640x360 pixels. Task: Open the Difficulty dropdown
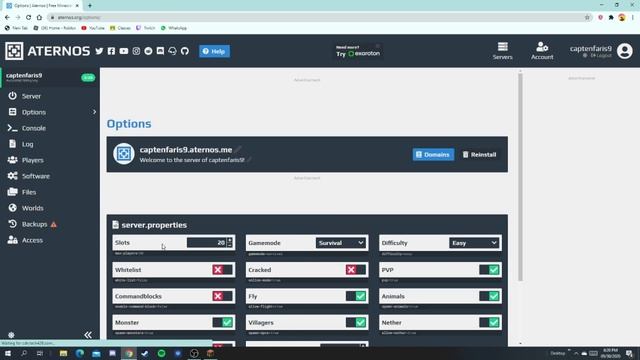[474, 243]
